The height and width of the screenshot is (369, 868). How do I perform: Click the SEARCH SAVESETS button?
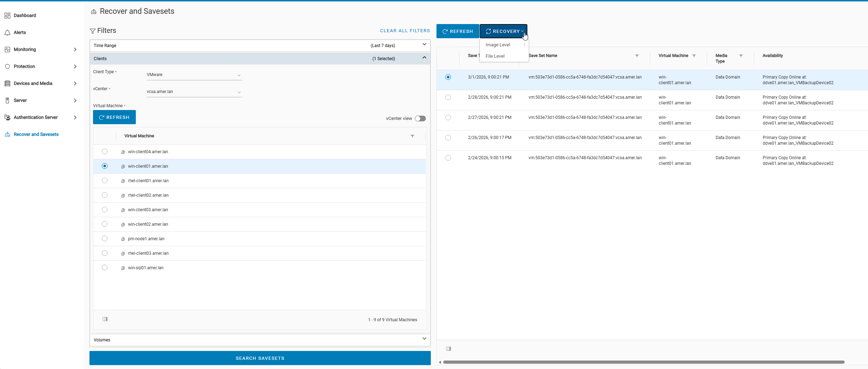tap(260, 358)
